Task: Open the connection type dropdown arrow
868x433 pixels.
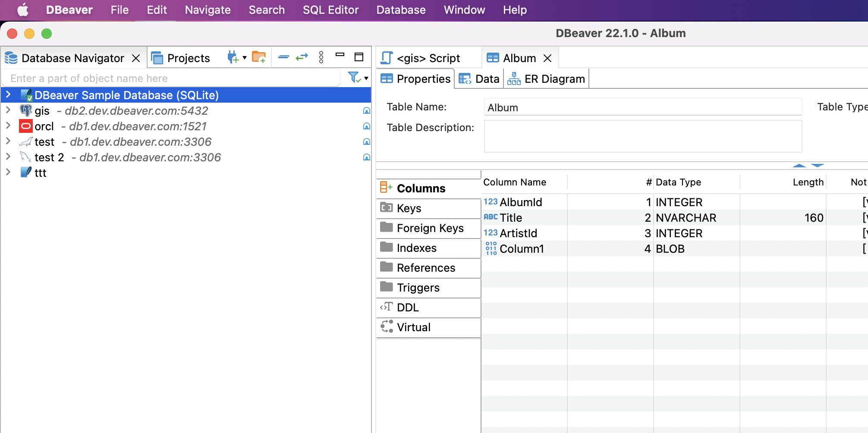Action: click(x=244, y=57)
